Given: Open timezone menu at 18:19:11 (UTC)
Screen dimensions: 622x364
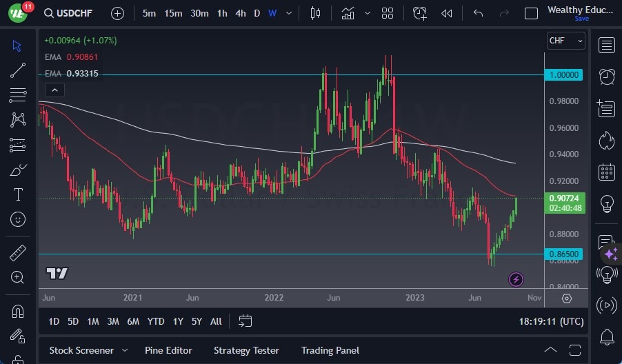Looking at the screenshot, I should click(552, 321).
